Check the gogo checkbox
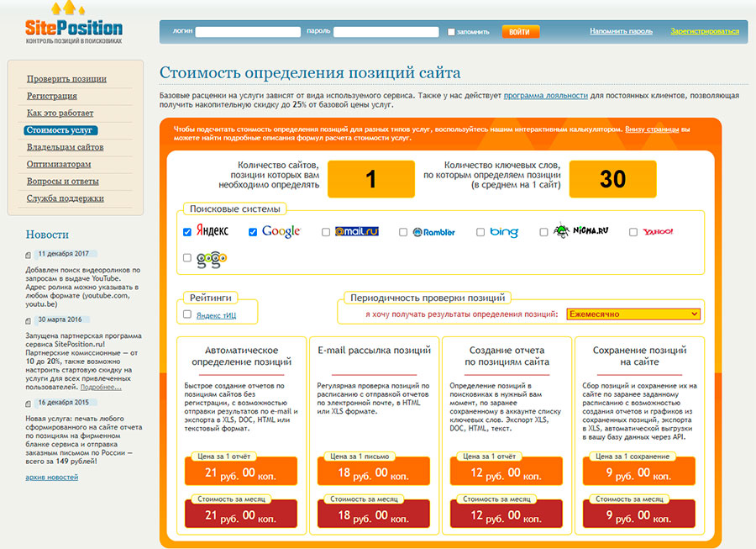The width and height of the screenshot is (756, 549). (x=187, y=257)
